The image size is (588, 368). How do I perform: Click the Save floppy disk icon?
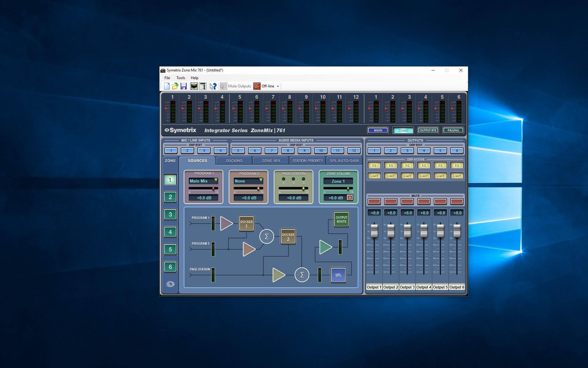pos(183,86)
